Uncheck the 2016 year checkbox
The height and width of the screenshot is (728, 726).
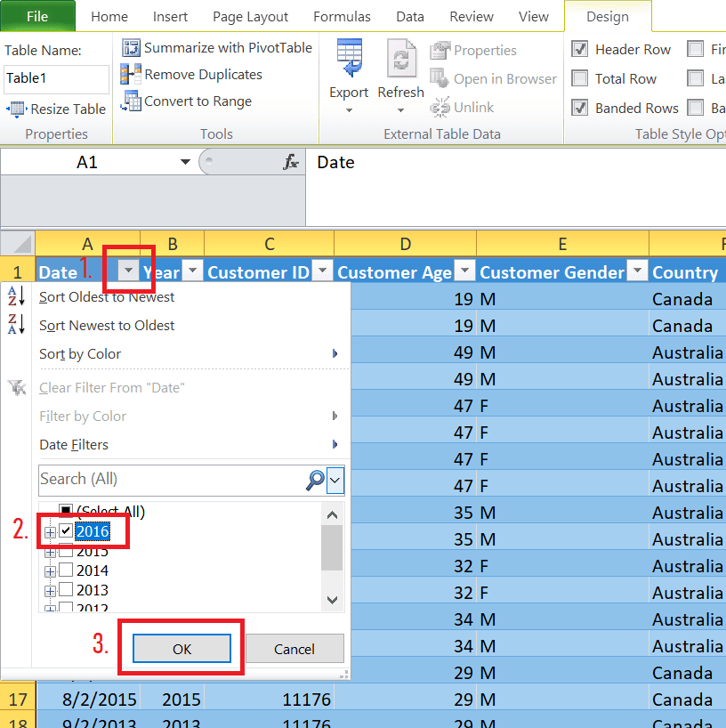(x=66, y=531)
